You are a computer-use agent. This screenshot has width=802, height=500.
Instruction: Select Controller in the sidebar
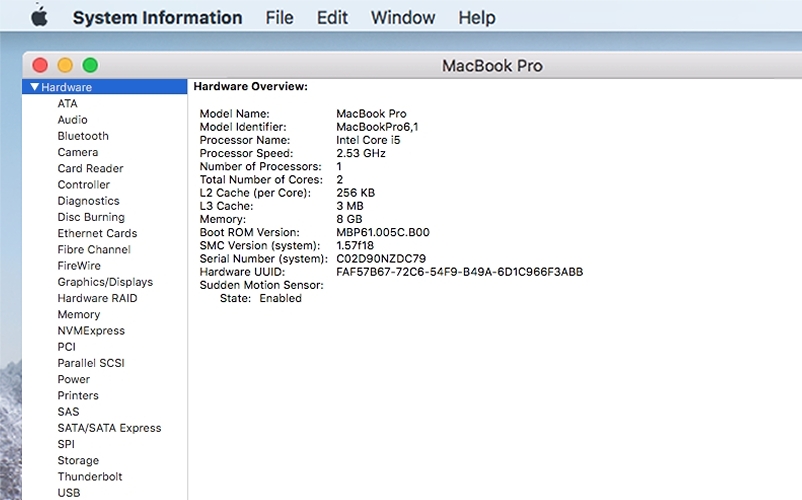tap(83, 185)
